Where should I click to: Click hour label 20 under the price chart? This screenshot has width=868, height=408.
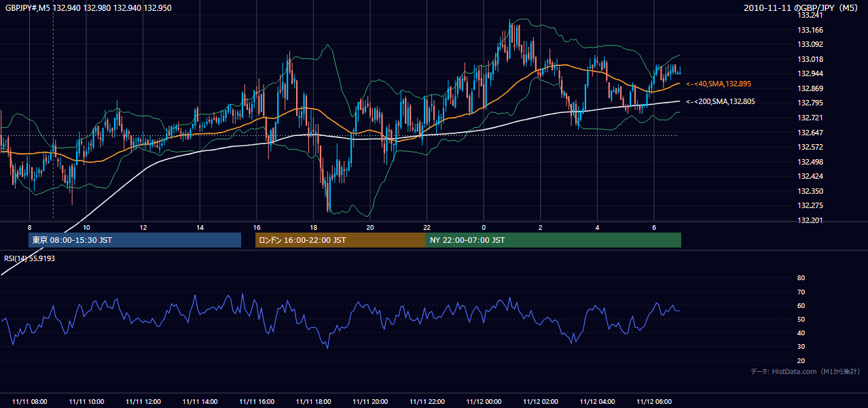click(370, 227)
